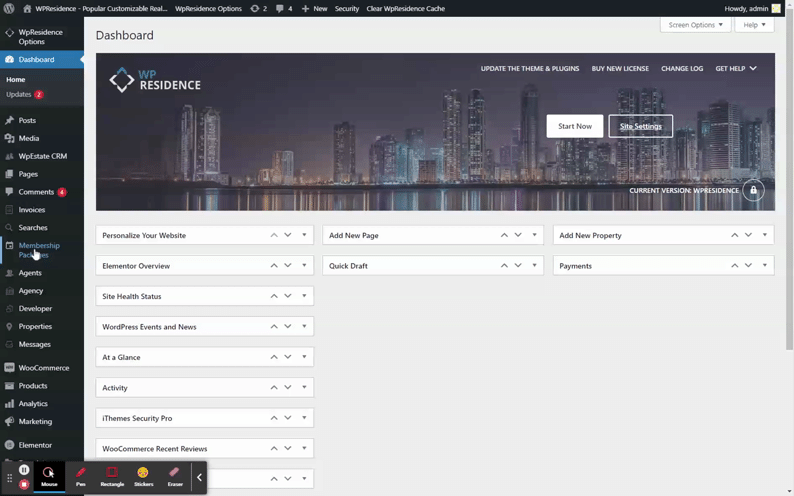The width and height of the screenshot is (794, 496).
Task: Toggle the Payments panel
Action: click(765, 265)
